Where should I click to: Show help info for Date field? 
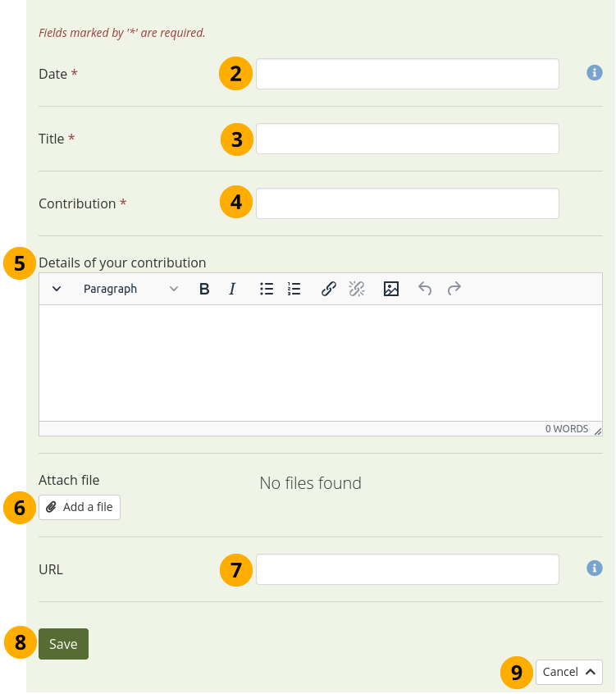pos(595,73)
